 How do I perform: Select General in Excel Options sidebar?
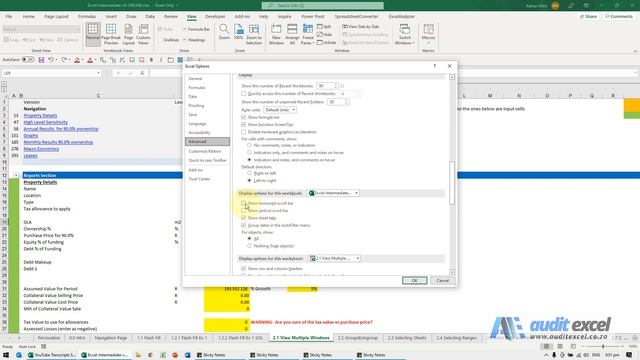point(207,78)
